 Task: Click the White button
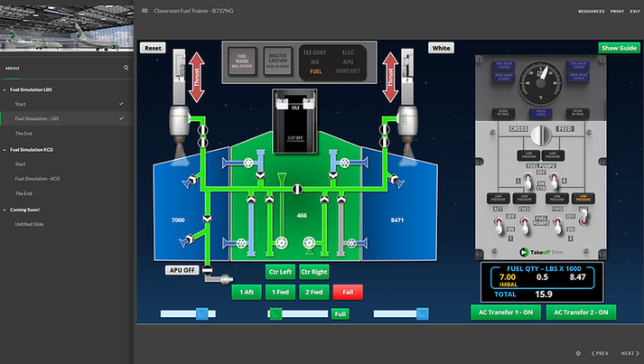click(441, 48)
